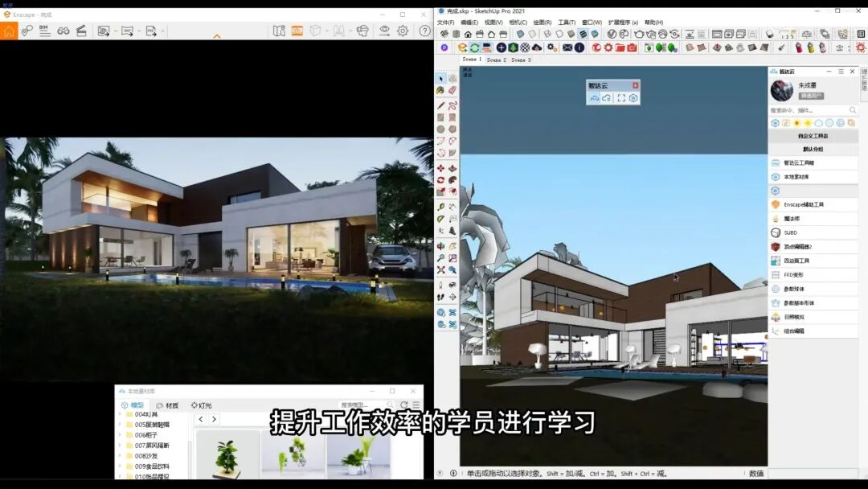The height and width of the screenshot is (489, 868).
Task: Click the Enscape Home button
Action: pos(9,31)
